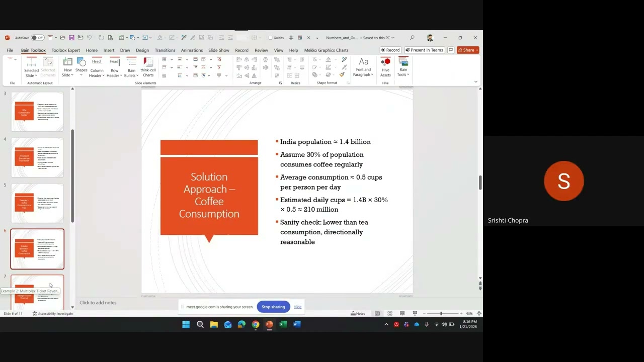
Task: Fit slide to current window icon
Action: click(479, 314)
